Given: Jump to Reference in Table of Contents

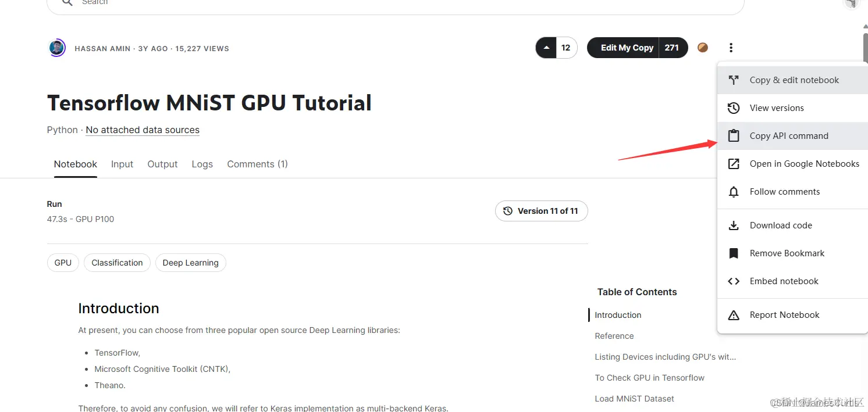Looking at the screenshot, I should pos(614,336).
